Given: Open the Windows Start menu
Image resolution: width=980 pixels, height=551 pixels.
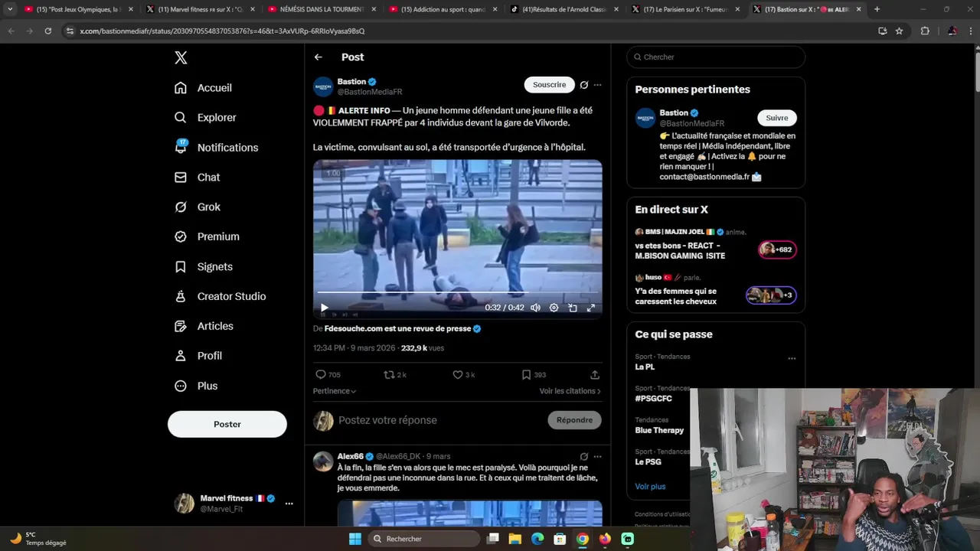Looking at the screenshot, I should pyautogui.click(x=355, y=539).
